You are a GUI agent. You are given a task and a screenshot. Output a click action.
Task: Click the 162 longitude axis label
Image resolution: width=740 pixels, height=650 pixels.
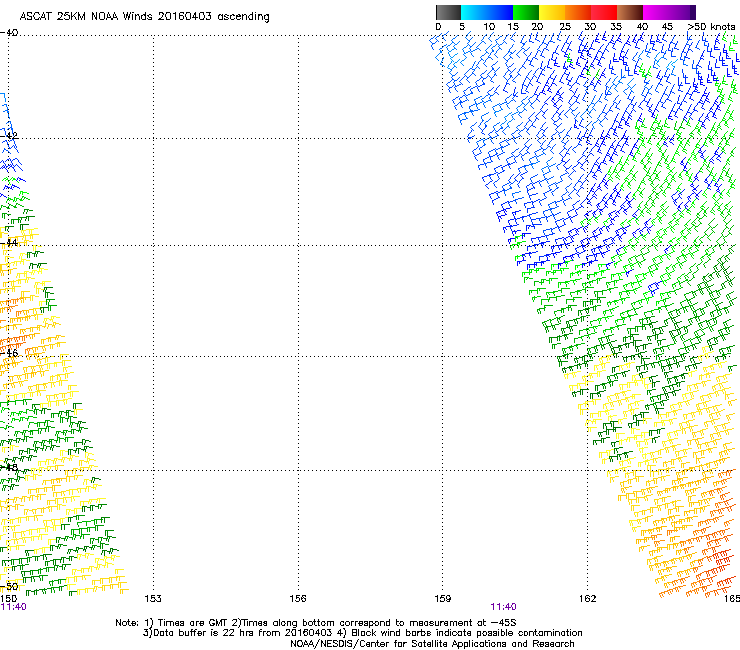pyautogui.click(x=588, y=599)
